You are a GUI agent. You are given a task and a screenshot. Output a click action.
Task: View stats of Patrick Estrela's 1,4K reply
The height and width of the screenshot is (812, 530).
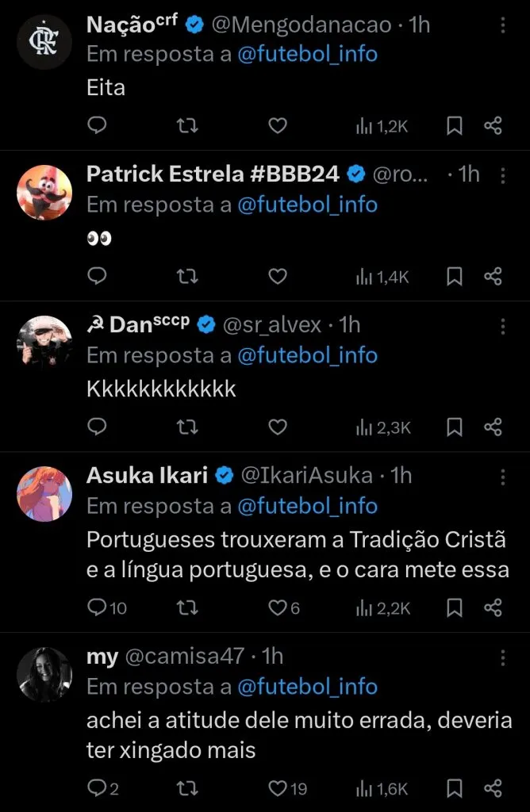pyautogui.click(x=382, y=276)
